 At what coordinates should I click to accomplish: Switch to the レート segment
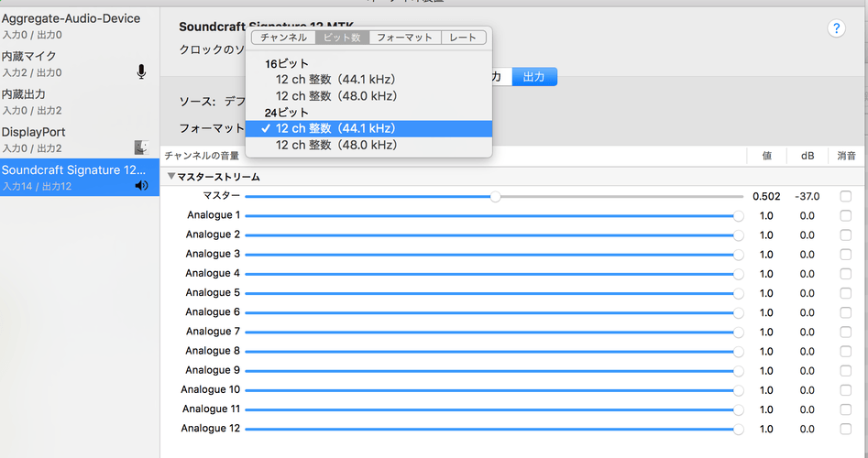(464, 38)
